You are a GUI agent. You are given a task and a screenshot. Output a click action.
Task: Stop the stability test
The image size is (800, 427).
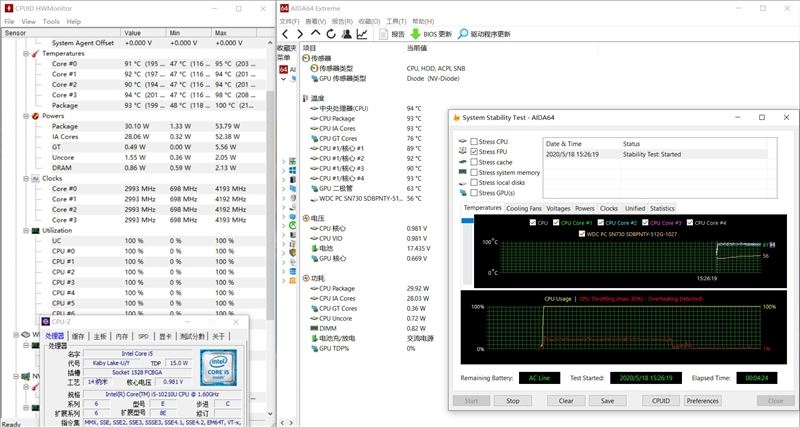513,401
